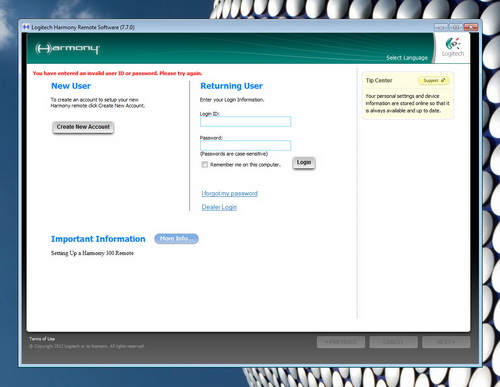The height and width of the screenshot is (387, 500).
Task: Click the Harmony logo in the banner
Action: coord(68,48)
